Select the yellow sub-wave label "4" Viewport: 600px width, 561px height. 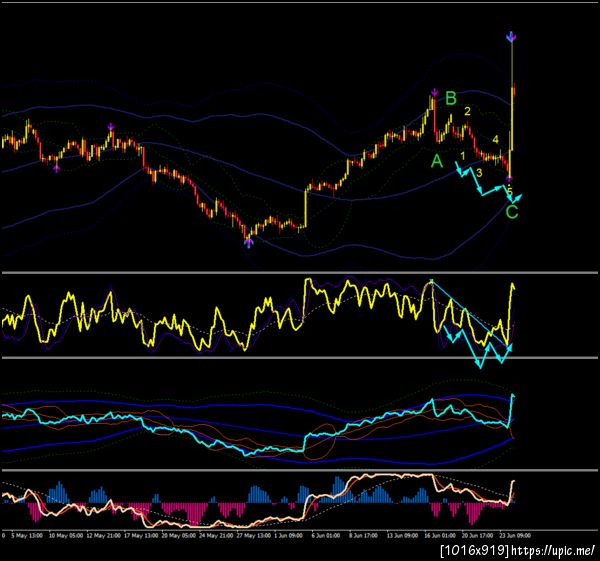click(496, 140)
